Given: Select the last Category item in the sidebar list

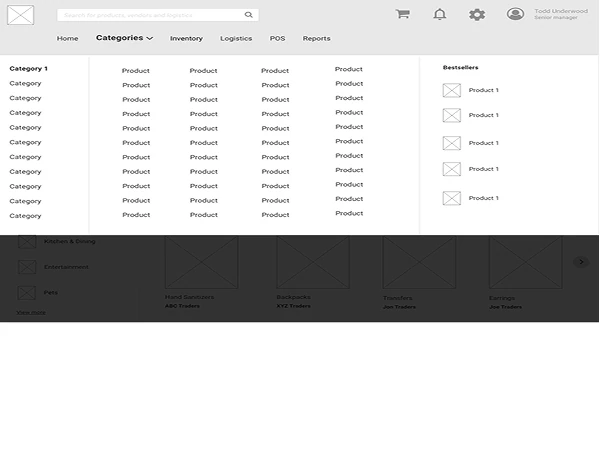Looking at the screenshot, I should (25, 216).
